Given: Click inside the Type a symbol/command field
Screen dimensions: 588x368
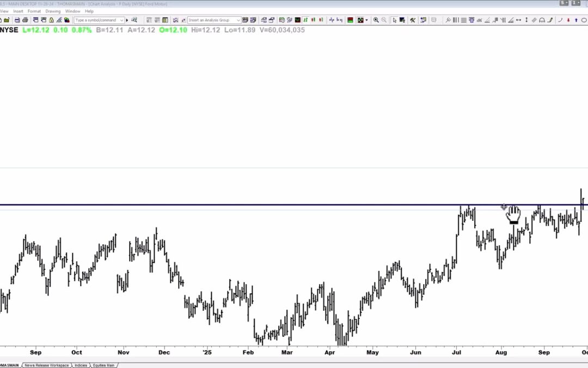Looking at the screenshot, I should [x=98, y=20].
